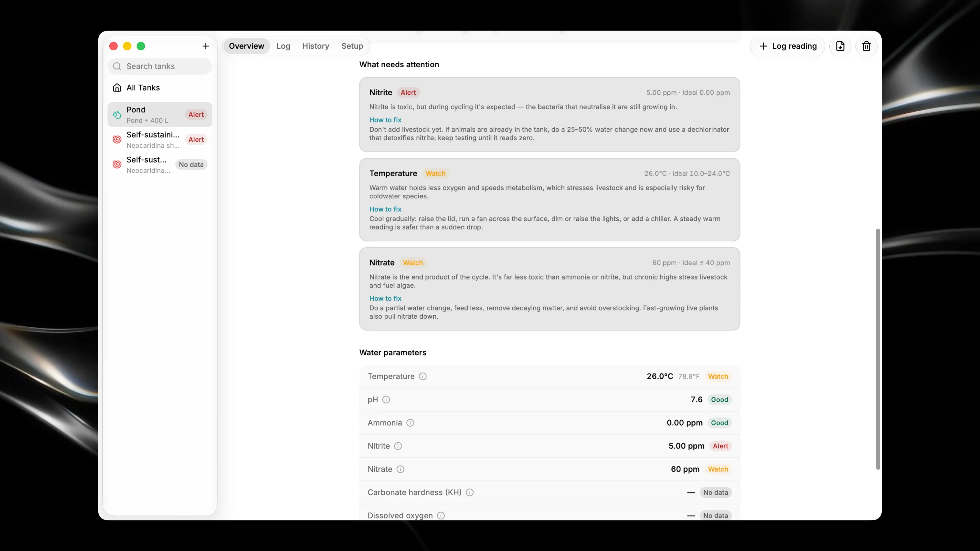Click the Alert badge beside Pond
980x551 pixels.
196,114
